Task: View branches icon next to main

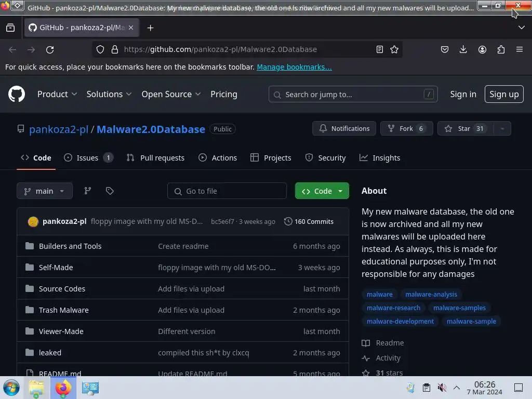Action: point(87,191)
